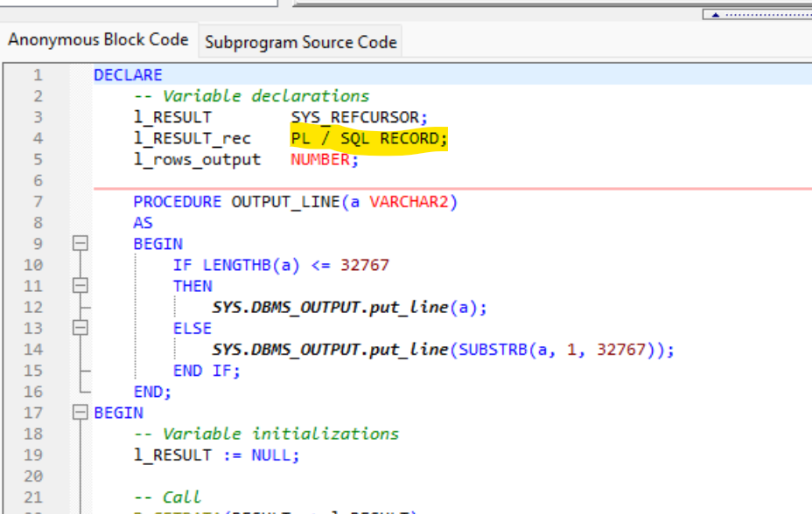Image resolution: width=812 pixels, height=514 pixels.
Task: Click VARCHAR2 parameter type on line 7
Action: click(x=409, y=202)
